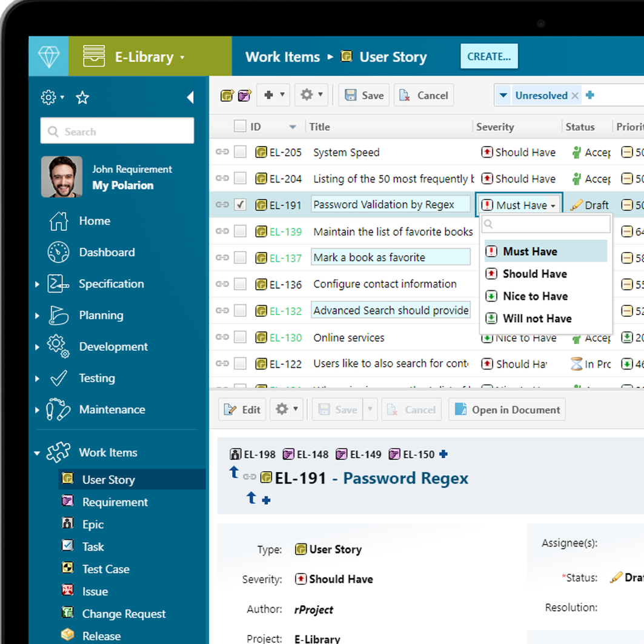Click the severity dropdown search field
The width and height of the screenshot is (644, 644).
(545, 224)
